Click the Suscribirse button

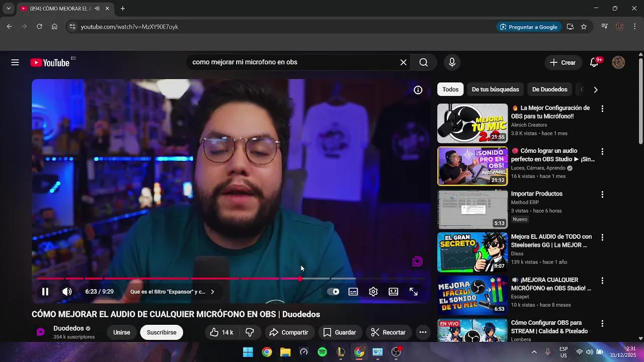point(162,332)
